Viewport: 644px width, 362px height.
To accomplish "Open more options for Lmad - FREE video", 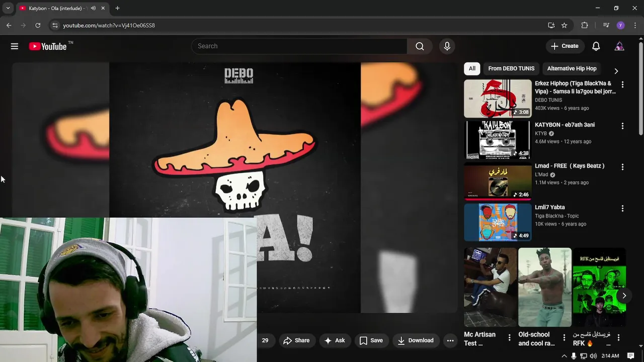I will click(x=622, y=167).
